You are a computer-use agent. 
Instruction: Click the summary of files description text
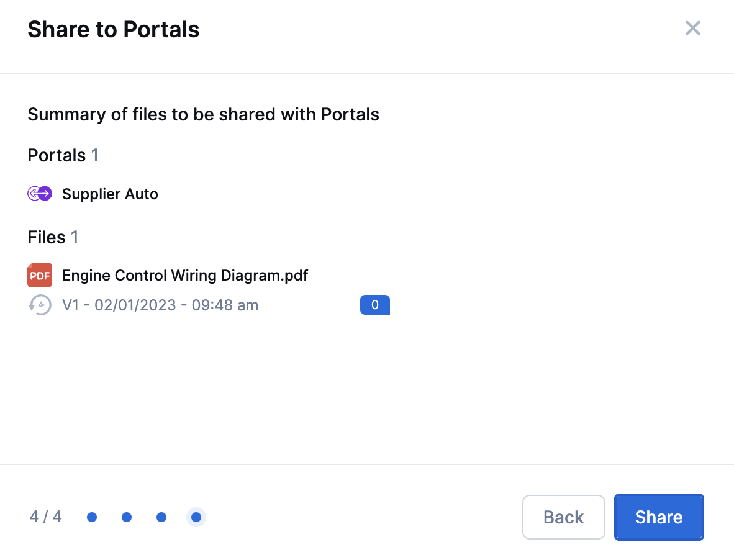(203, 114)
